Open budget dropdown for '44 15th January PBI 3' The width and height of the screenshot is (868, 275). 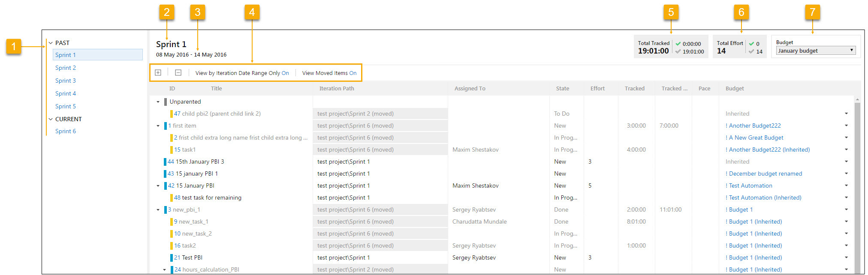(846, 161)
